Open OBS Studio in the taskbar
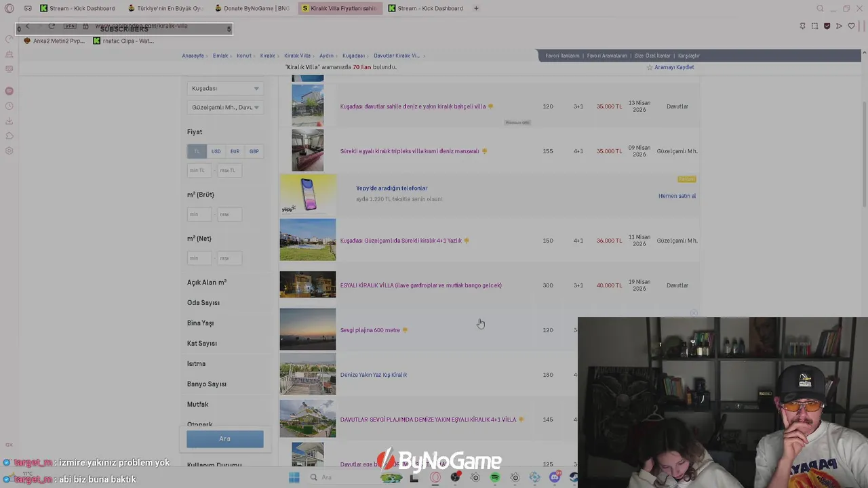The width and height of the screenshot is (868, 488). [x=455, y=477]
